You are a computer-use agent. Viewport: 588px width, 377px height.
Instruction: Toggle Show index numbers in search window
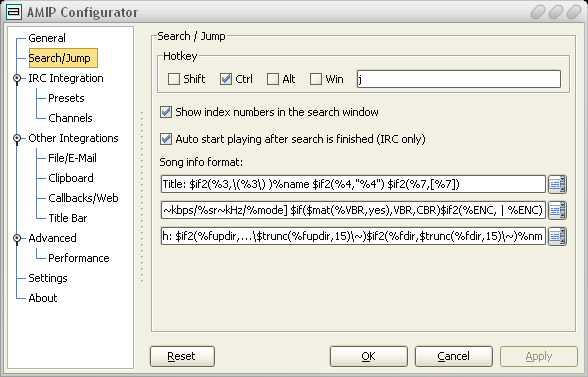click(166, 112)
